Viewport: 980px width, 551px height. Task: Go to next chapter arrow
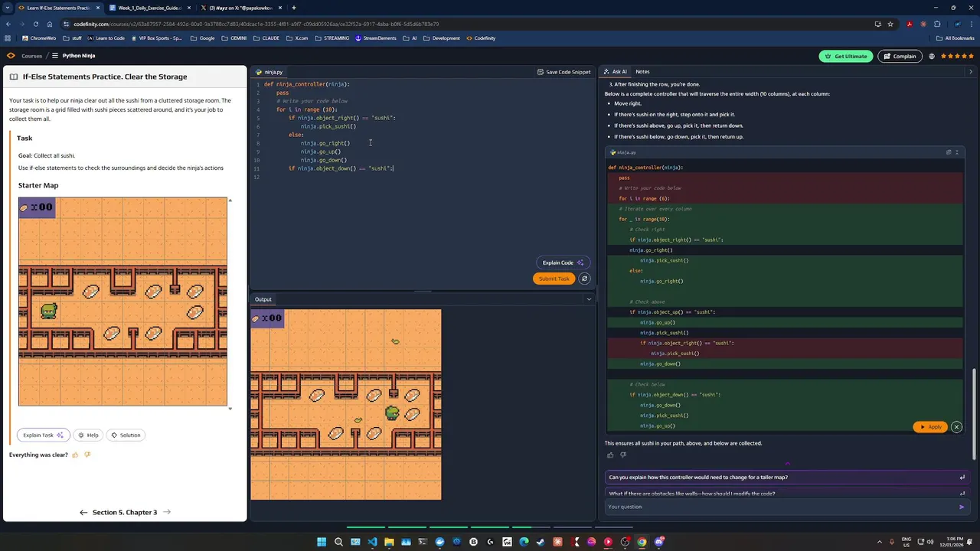point(167,512)
